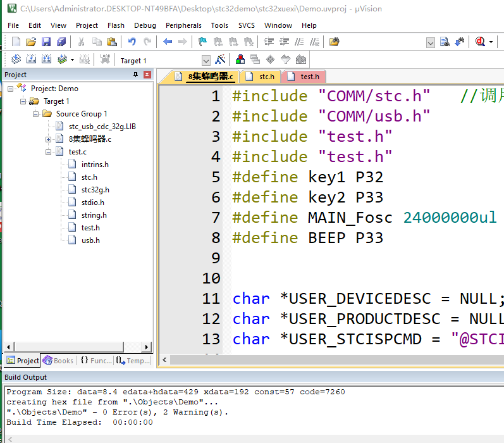
Task: Switch to the Templates panel tab
Action: coord(133,361)
